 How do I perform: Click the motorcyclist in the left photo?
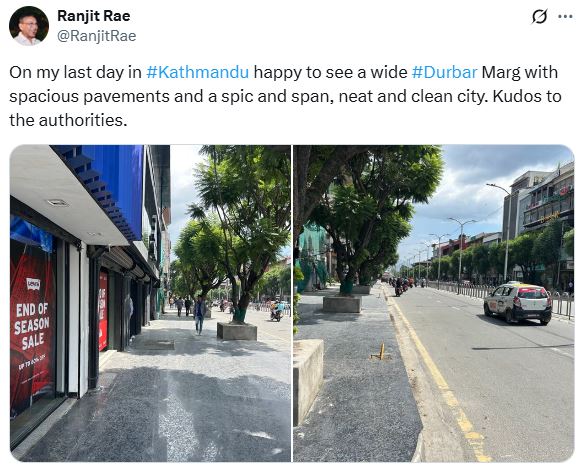tap(277, 312)
